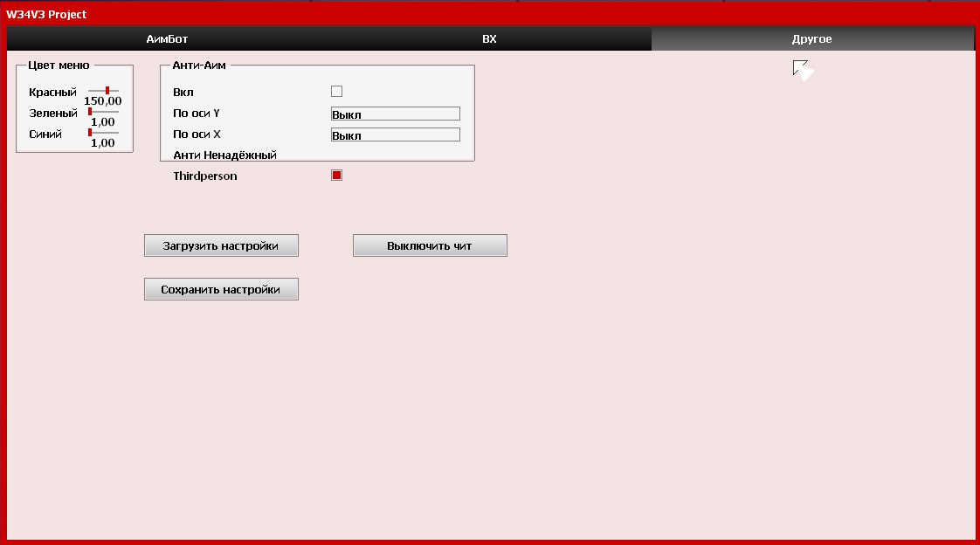Click the W34V3 Project title bar

(x=47, y=15)
